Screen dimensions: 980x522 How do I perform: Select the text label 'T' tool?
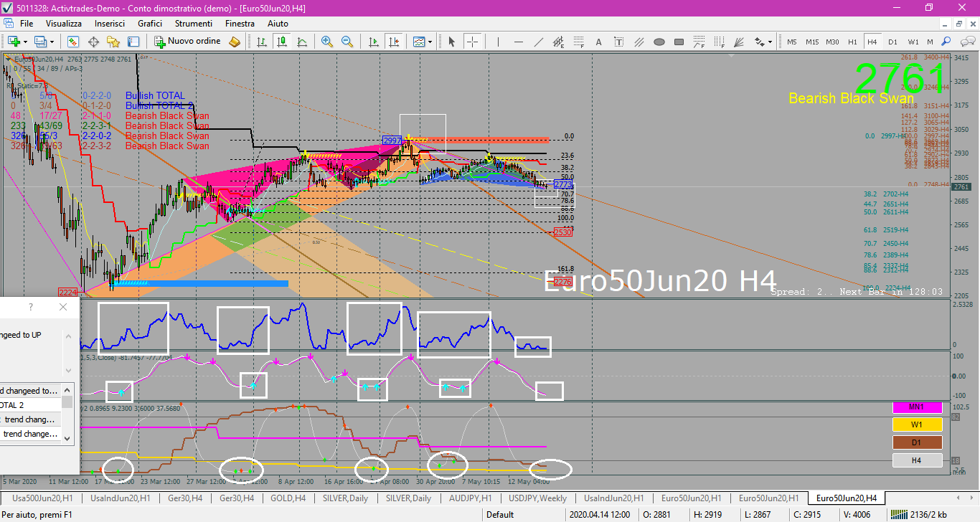(x=618, y=42)
